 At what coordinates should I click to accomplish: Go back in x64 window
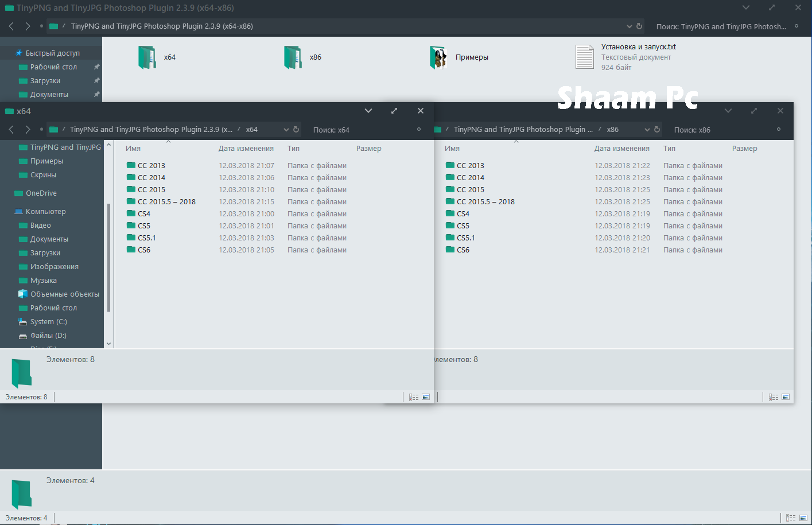coord(11,130)
